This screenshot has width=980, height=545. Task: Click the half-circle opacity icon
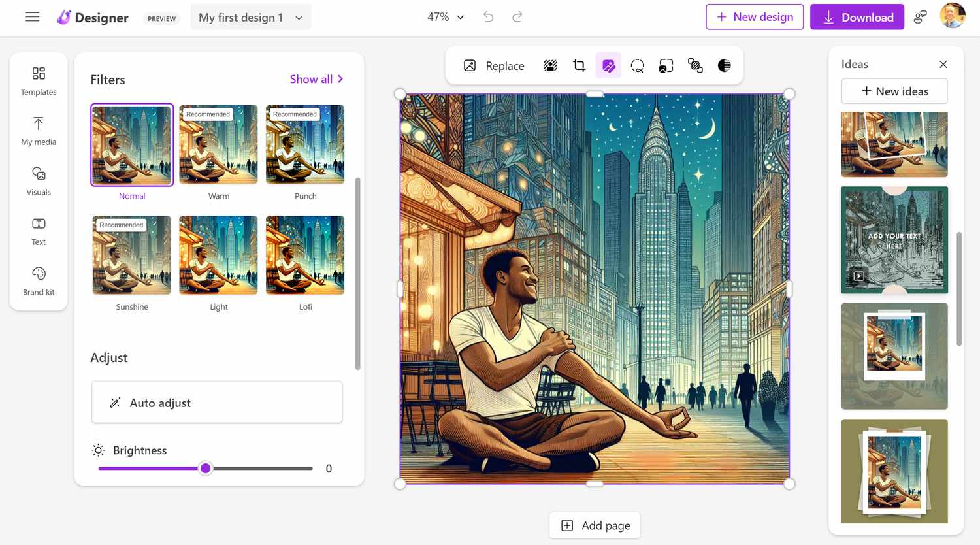(724, 65)
